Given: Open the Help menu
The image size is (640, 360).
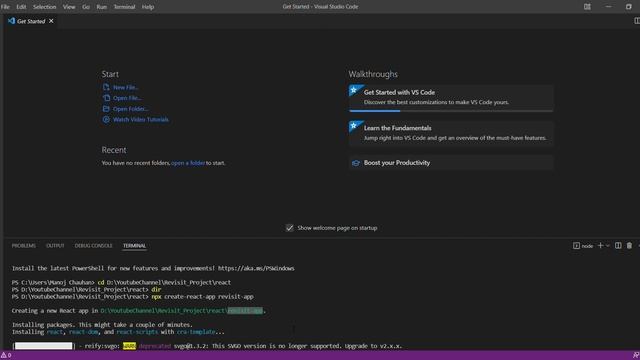Looking at the screenshot, I should click(x=148, y=7).
